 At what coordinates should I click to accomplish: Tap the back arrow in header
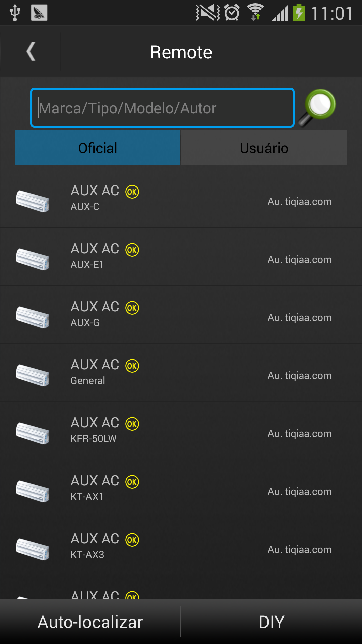point(31,52)
